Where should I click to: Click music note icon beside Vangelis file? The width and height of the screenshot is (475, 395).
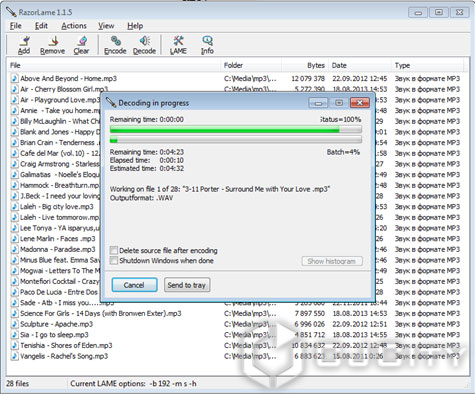[x=14, y=356]
